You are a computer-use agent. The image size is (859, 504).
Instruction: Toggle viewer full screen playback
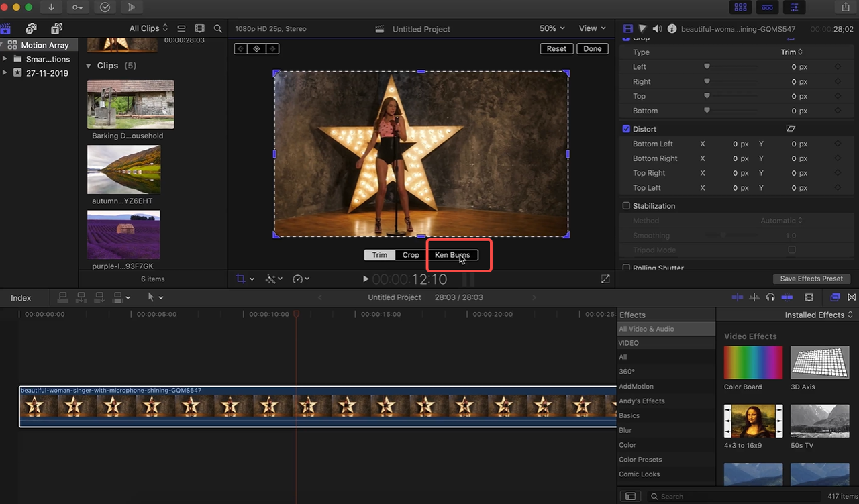605,279
